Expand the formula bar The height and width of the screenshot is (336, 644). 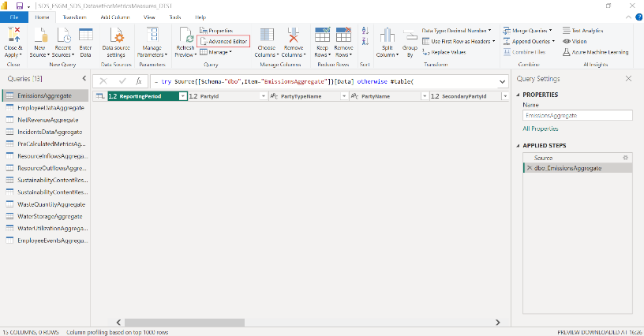(502, 81)
